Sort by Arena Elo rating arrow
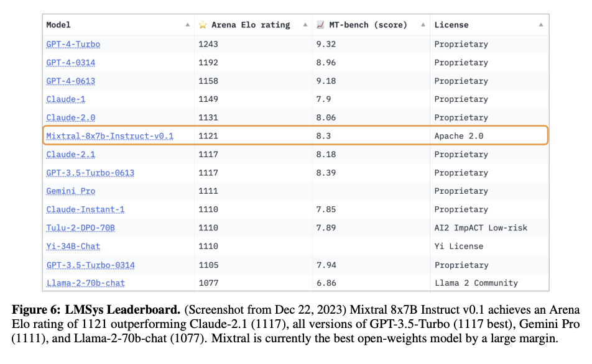The height and width of the screenshot is (364, 592). (x=305, y=25)
